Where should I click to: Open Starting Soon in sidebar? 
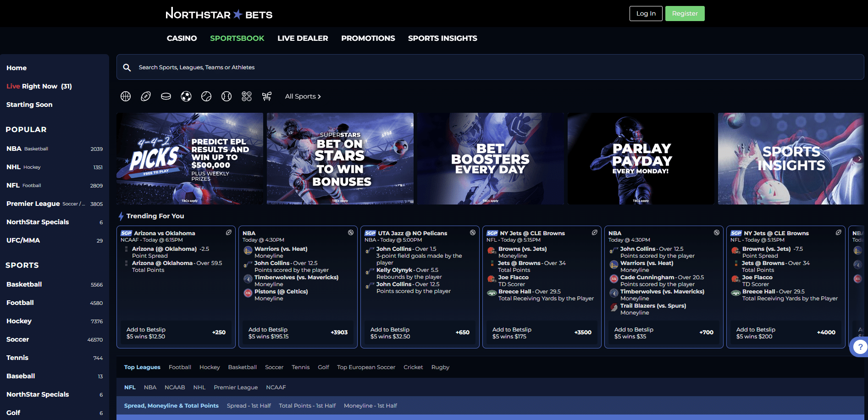[x=29, y=105]
